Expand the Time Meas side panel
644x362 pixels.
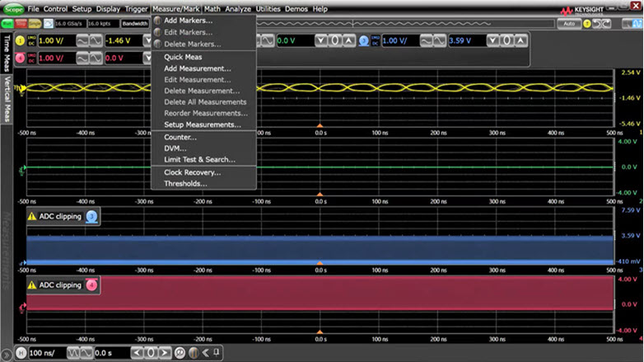coord(6,54)
